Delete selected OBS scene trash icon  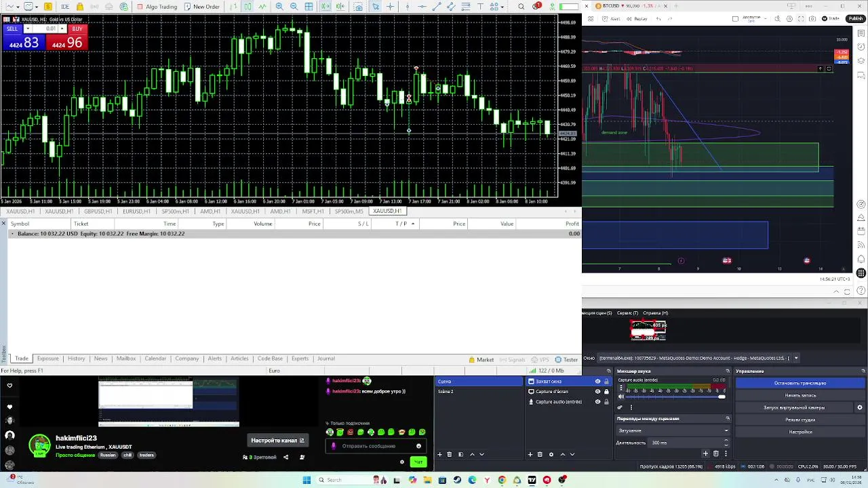(x=449, y=454)
